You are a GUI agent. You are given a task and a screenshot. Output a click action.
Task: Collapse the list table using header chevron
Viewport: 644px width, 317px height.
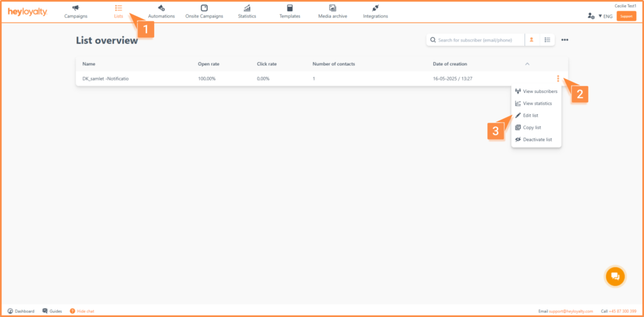[x=527, y=64]
